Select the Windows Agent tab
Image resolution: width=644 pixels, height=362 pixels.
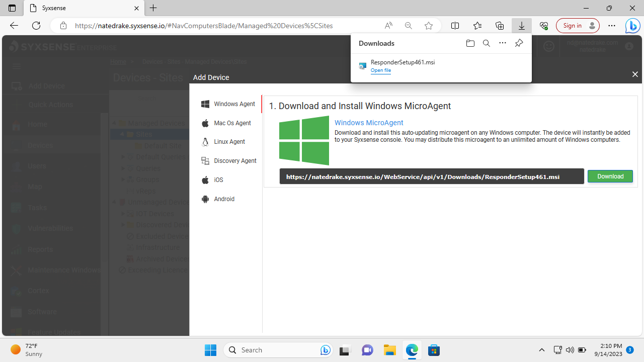[227, 104]
